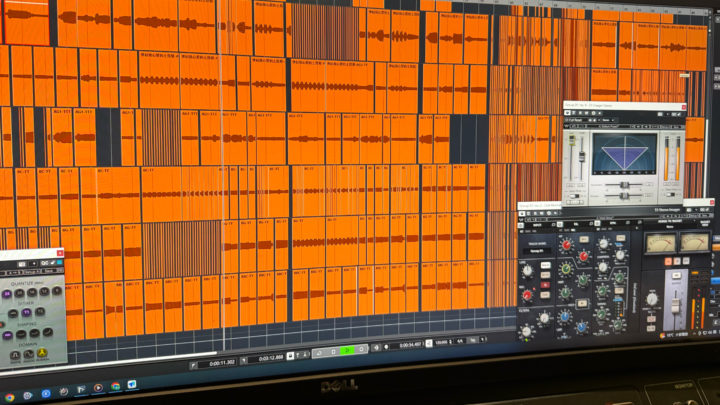Click the red knob on channel strip
Image resolution: width=720 pixels, height=405 pixels.
point(567,245)
